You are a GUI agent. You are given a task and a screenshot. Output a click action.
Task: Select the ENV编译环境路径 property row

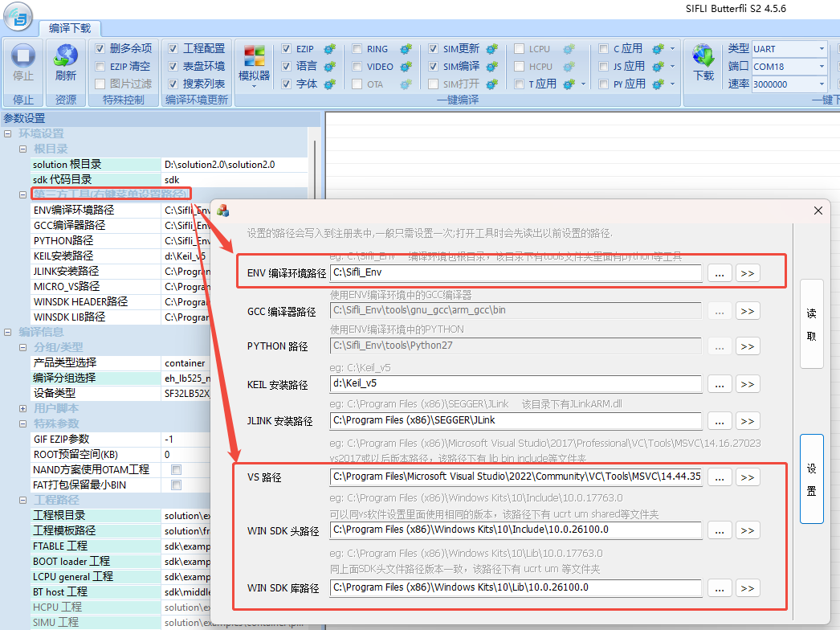pos(96,211)
